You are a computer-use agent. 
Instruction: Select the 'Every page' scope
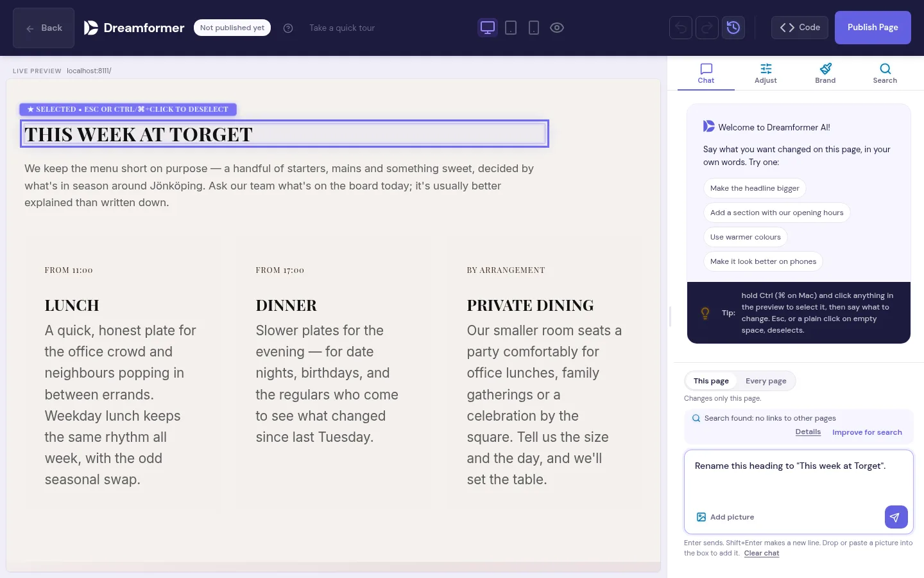pyautogui.click(x=766, y=381)
